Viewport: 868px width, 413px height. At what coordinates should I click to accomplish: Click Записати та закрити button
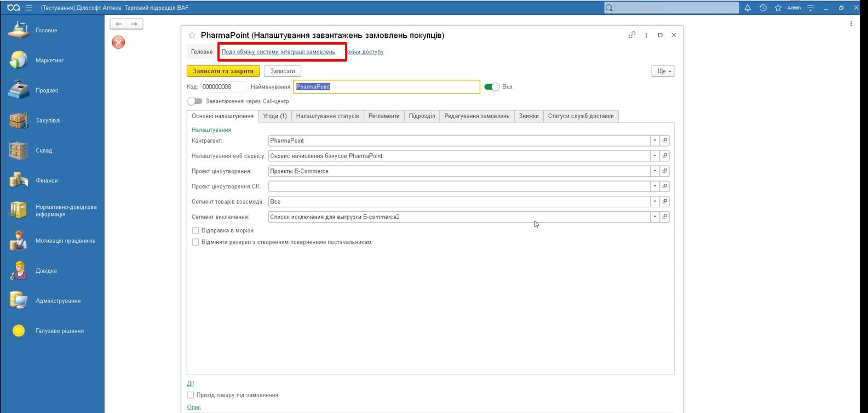223,71
